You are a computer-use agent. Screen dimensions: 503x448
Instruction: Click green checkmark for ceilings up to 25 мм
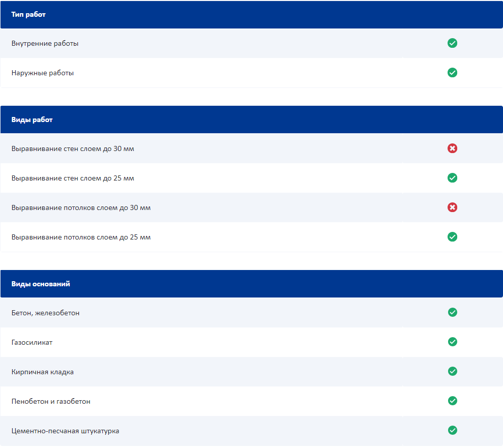pyautogui.click(x=452, y=237)
